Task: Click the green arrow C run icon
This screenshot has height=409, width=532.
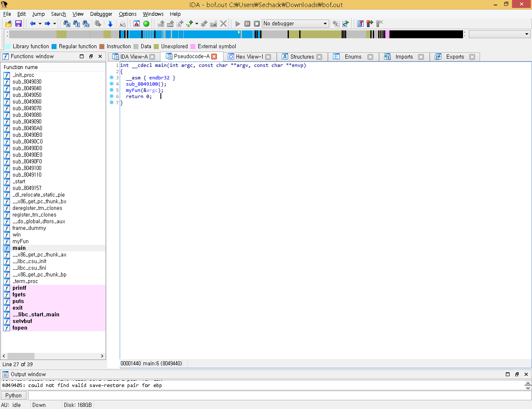Action: pos(345,24)
